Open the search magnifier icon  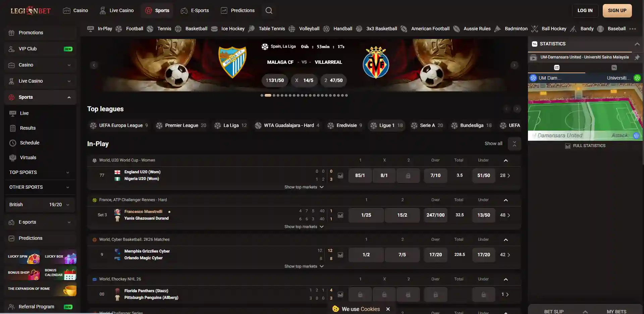(x=269, y=10)
